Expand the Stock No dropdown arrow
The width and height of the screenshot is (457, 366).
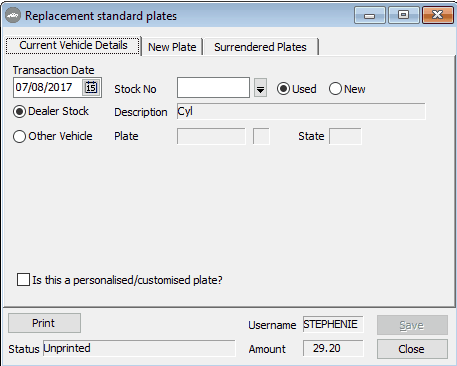(260, 88)
